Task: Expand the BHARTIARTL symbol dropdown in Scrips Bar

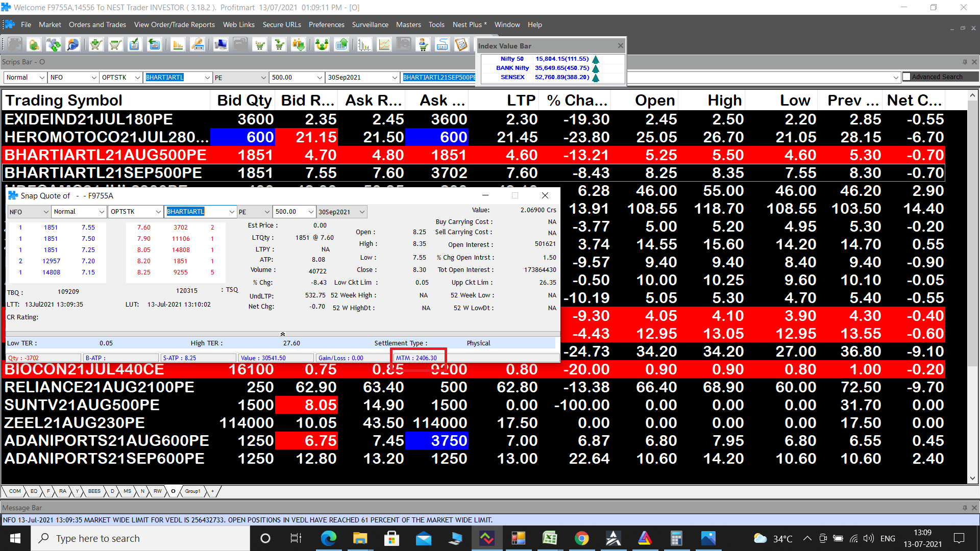Action: (207, 78)
